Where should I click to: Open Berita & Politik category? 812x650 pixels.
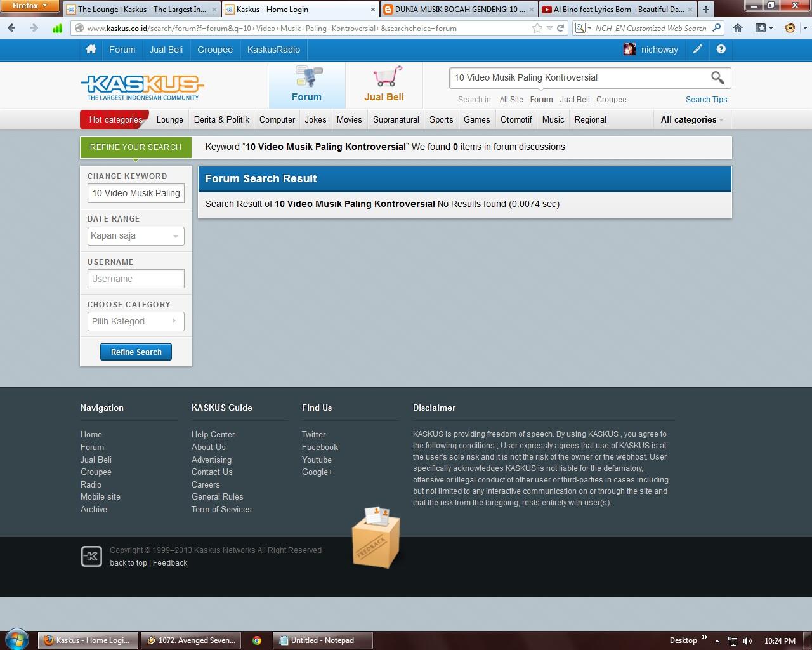221,119
